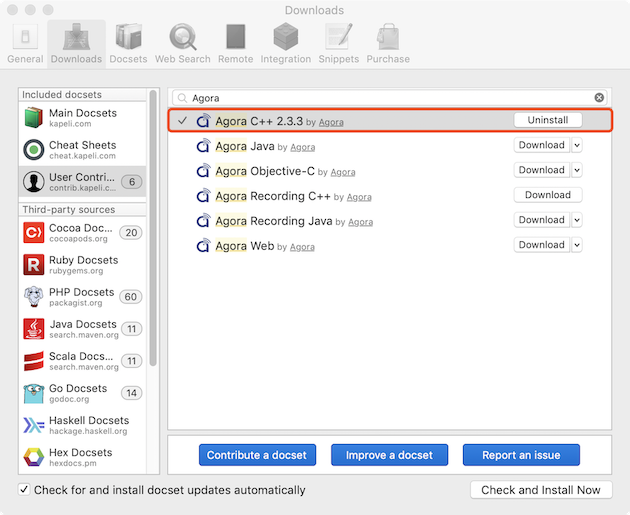Expand Agora Web download version arrow

point(577,245)
